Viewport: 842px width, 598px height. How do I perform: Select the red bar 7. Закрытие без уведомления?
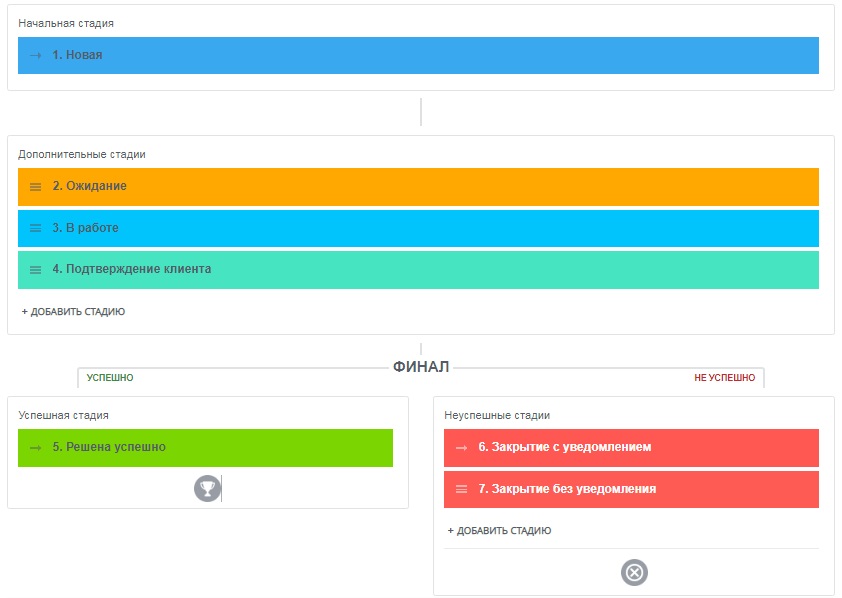coord(632,489)
